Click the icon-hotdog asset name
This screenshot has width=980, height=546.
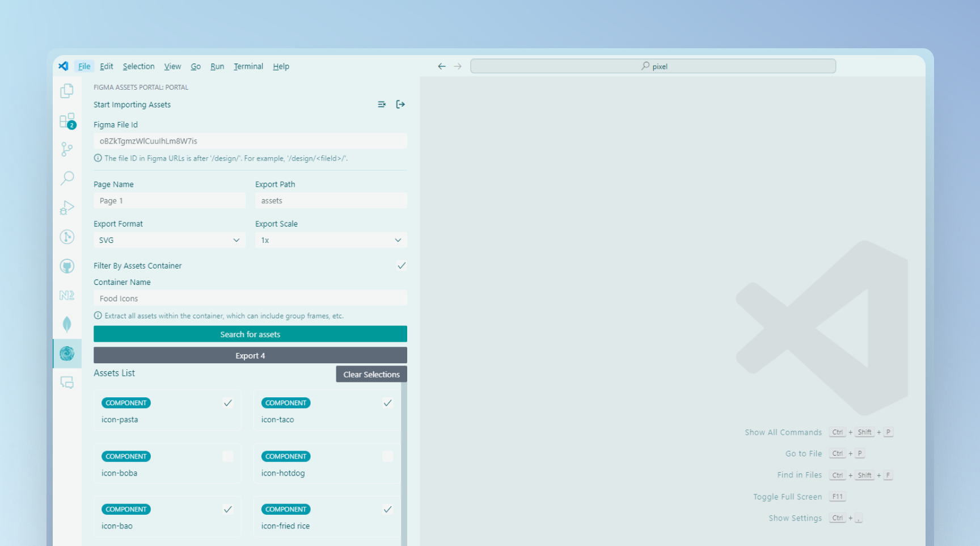283,473
